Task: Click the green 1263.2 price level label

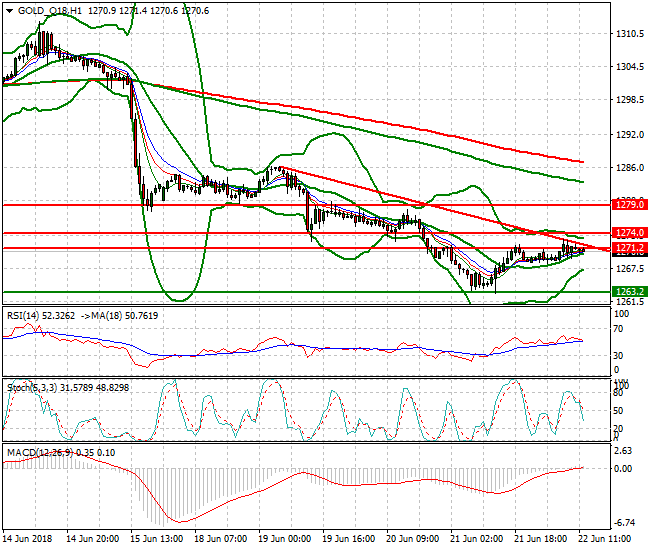Action: click(627, 292)
